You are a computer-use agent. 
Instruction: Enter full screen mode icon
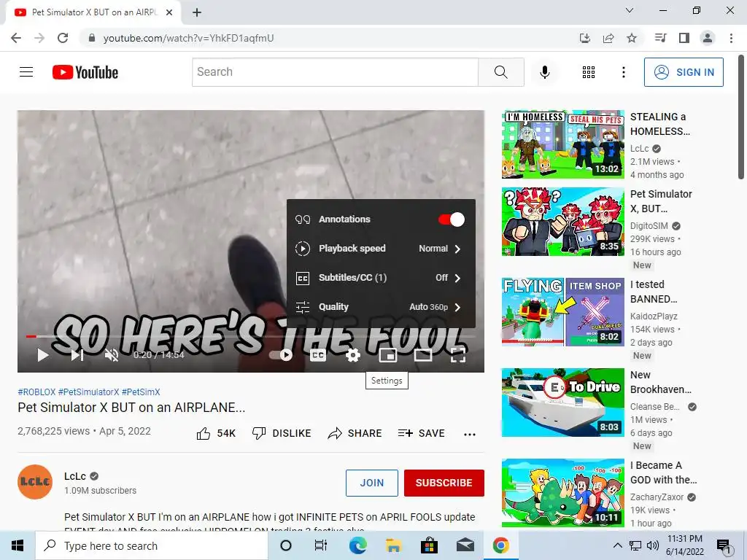[457, 355]
